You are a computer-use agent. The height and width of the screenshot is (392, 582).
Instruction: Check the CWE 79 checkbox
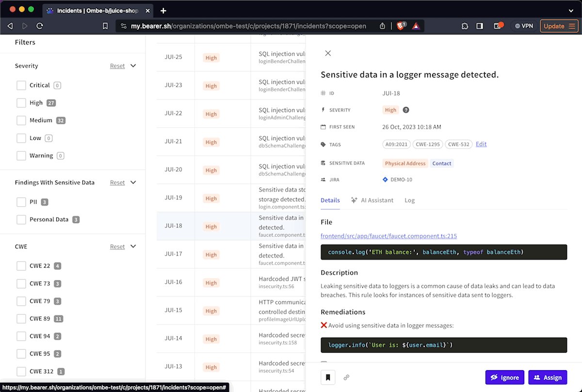point(21,301)
